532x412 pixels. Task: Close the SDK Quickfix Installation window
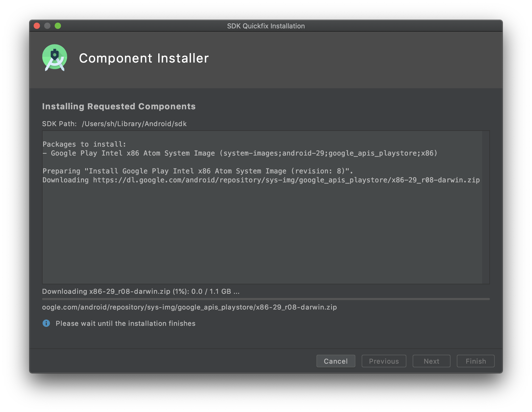coord(37,26)
